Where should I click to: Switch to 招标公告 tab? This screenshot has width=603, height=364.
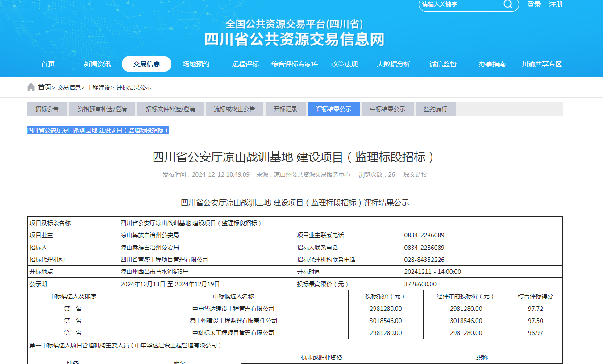pyautogui.click(x=47, y=109)
